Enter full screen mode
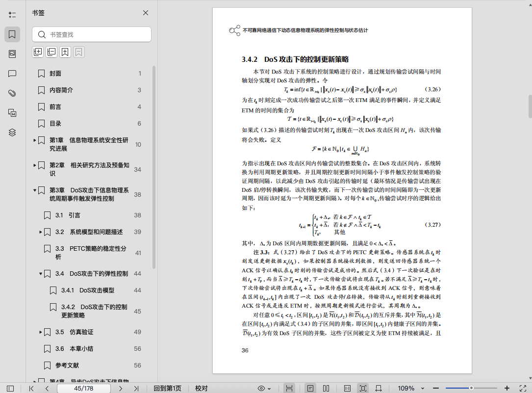This screenshot has width=532, height=393. pos(523,388)
